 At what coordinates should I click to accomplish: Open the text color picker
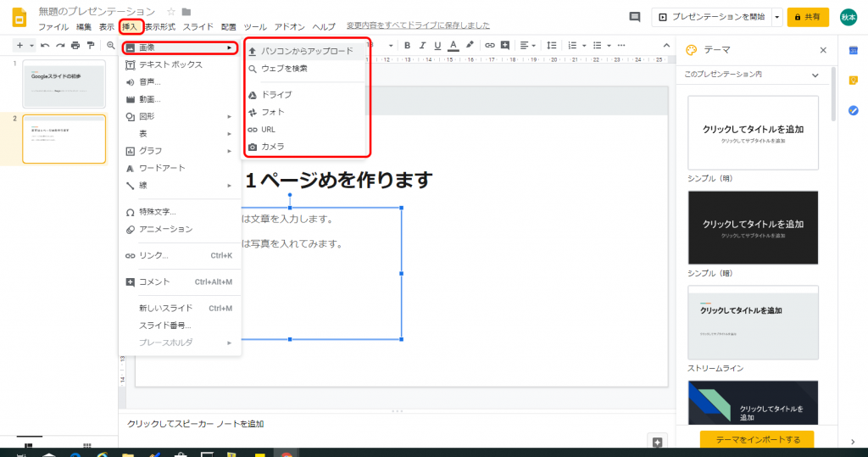point(453,46)
